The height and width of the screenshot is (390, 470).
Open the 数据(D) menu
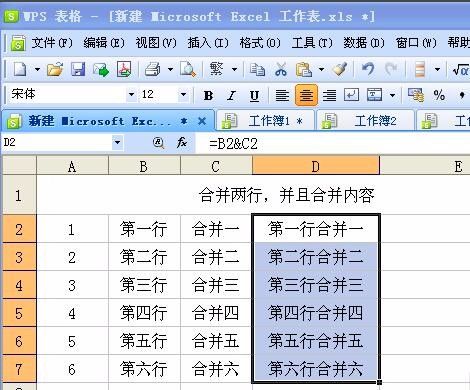click(364, 43)
